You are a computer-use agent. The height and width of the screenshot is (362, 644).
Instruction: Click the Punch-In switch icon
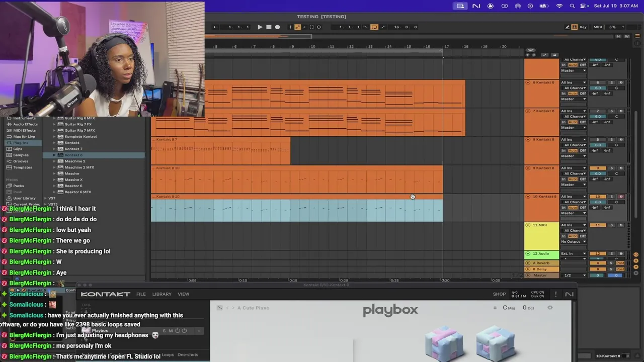pyautogui.click(x=366, y=27)
